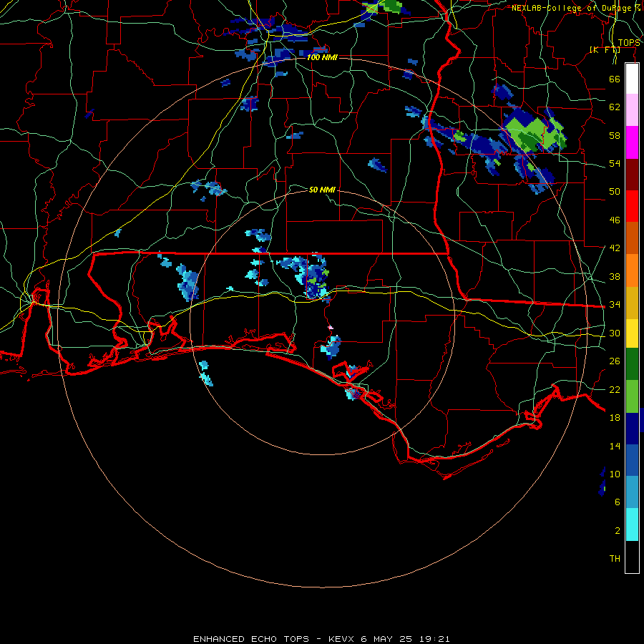Click the bright red swatch between 46 and 50
The height and width of the screenshot is (644, 644).
click(632, 206)
